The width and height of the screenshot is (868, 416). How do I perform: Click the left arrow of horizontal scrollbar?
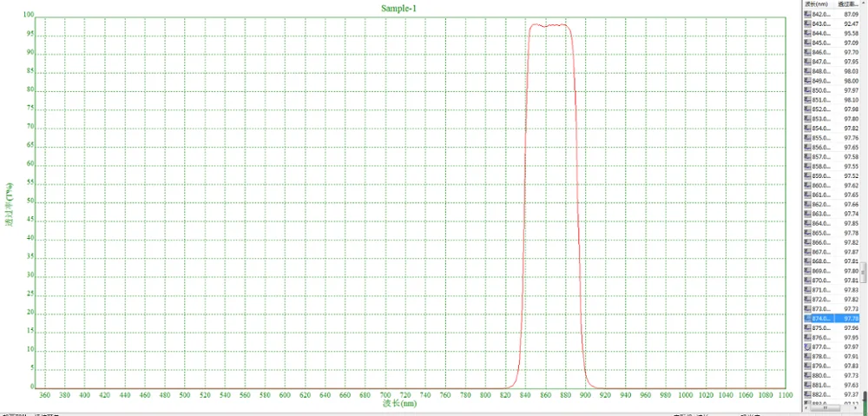point(807,407)
